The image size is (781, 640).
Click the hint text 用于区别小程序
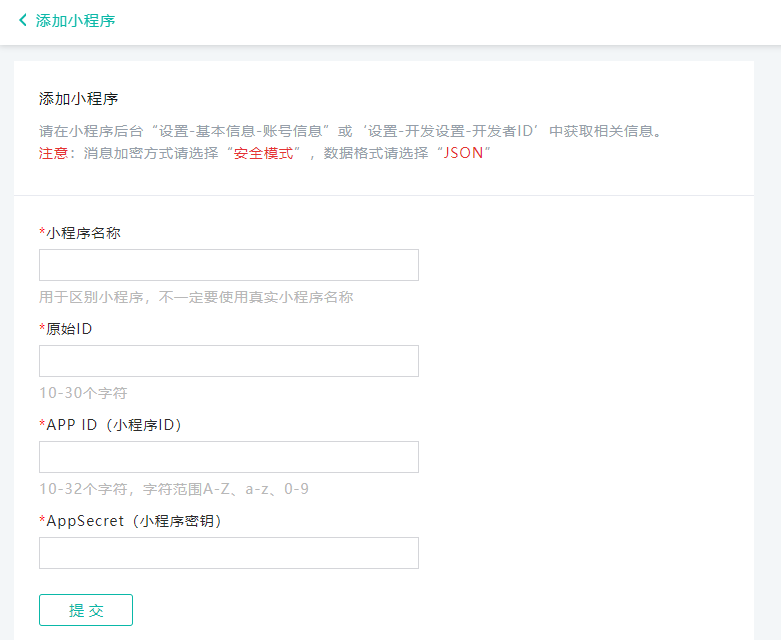click(x=196, y=297)
